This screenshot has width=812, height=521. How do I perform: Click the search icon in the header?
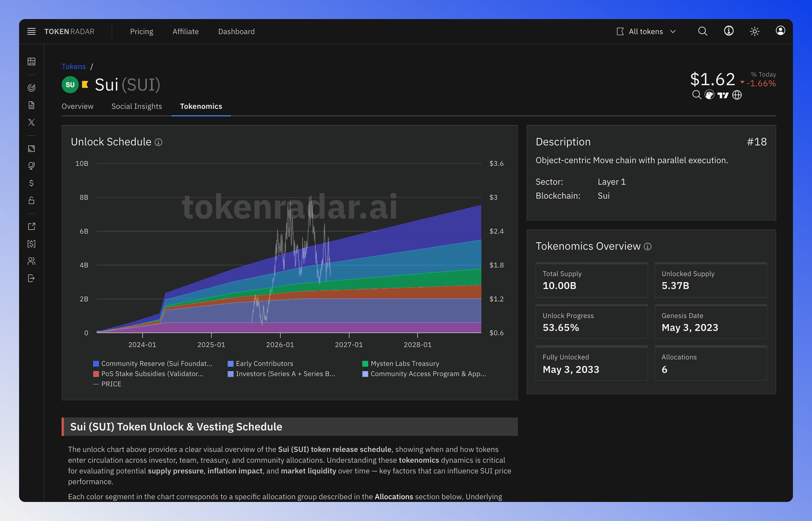point(703,31)
